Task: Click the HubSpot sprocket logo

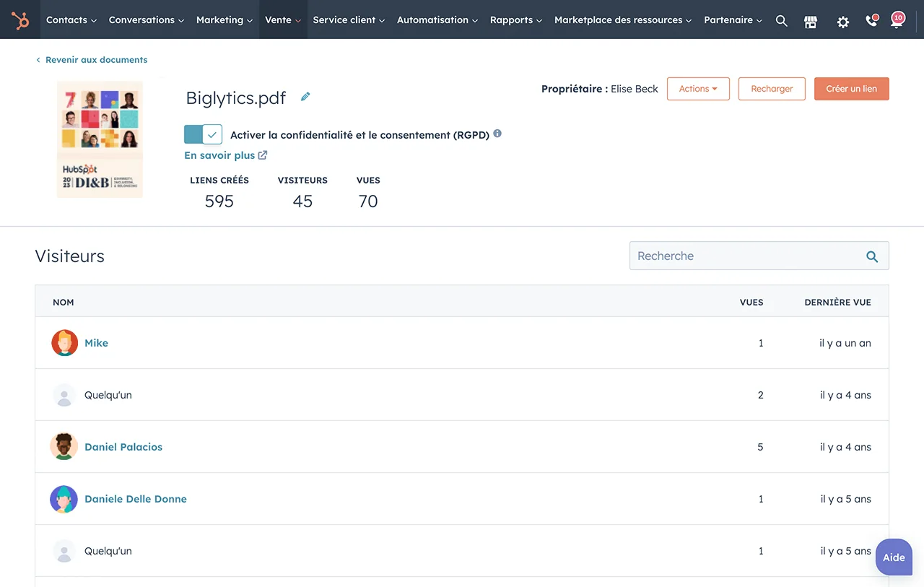Action: [20, 20]
